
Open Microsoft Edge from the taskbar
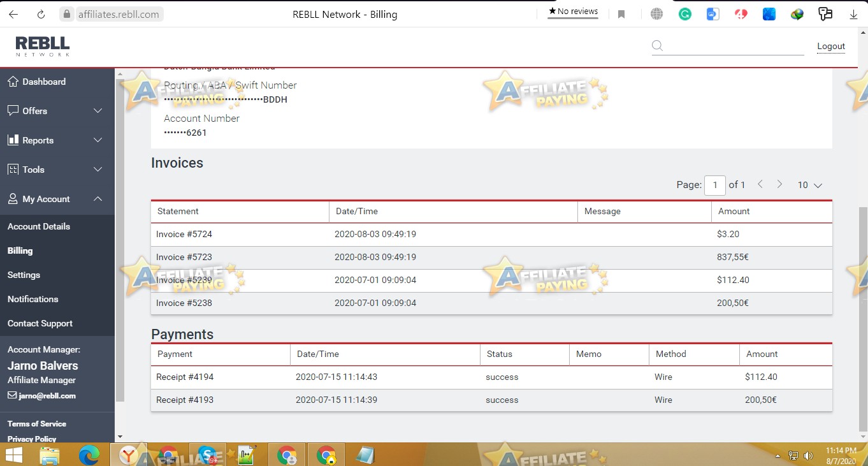point(89,455)
